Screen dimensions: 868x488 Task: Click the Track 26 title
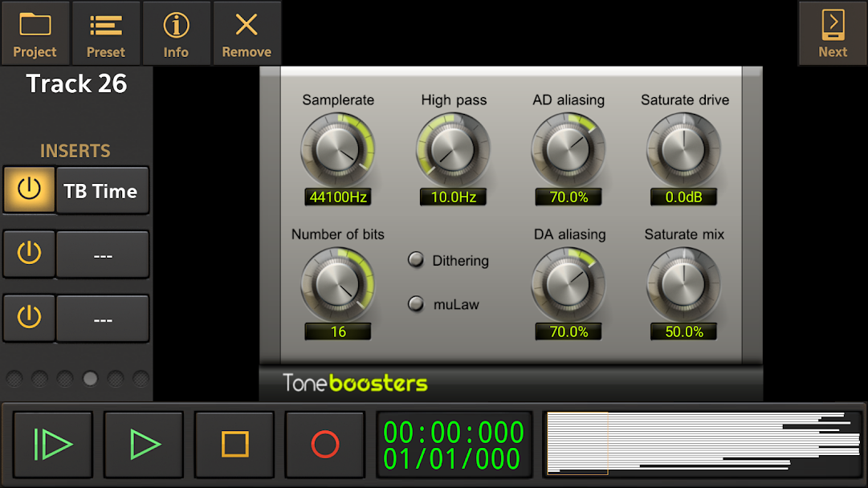(76, 84)
